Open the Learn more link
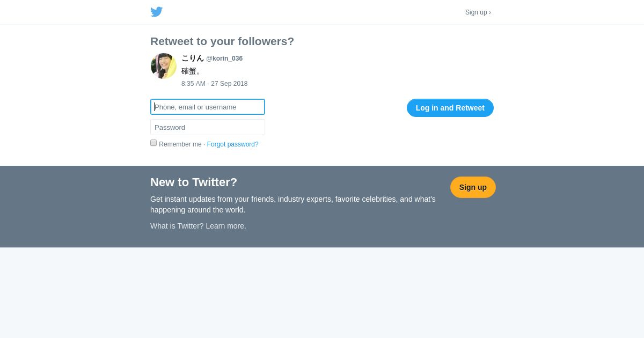 click(226, 226)
